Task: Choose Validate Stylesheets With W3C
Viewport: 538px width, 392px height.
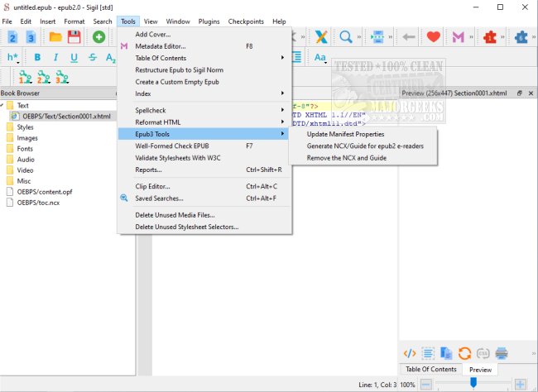Action: coord(204,158)
